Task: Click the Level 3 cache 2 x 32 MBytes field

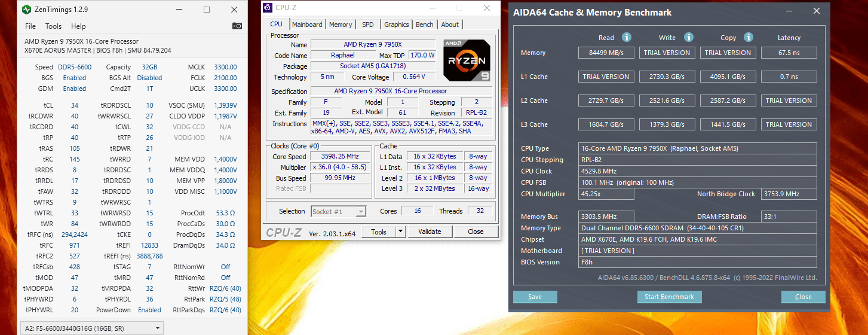Action: [x=435, y=188]
